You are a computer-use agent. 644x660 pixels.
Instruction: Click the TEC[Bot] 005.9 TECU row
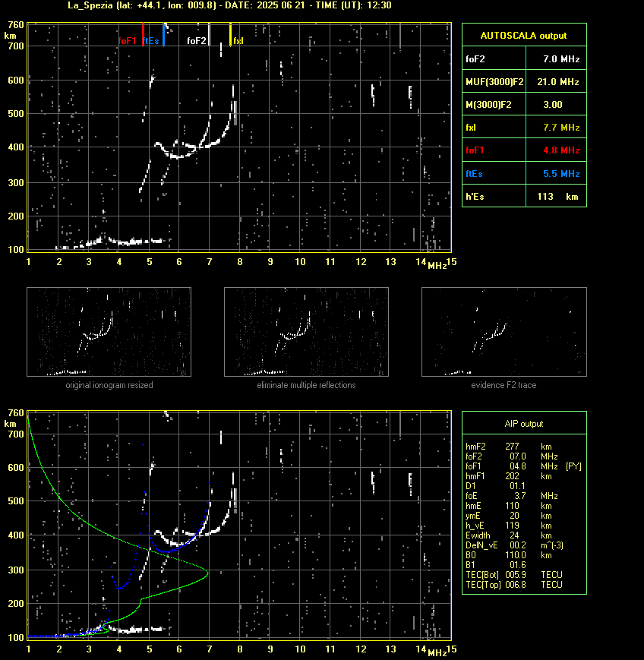click(x=514, y=574)
